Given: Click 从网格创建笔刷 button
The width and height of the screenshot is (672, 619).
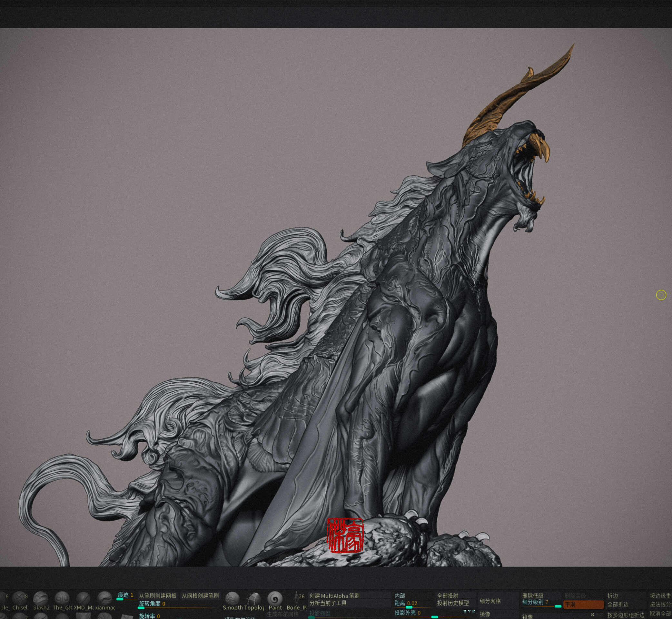Looking at the screenshot, I should 200,596.
